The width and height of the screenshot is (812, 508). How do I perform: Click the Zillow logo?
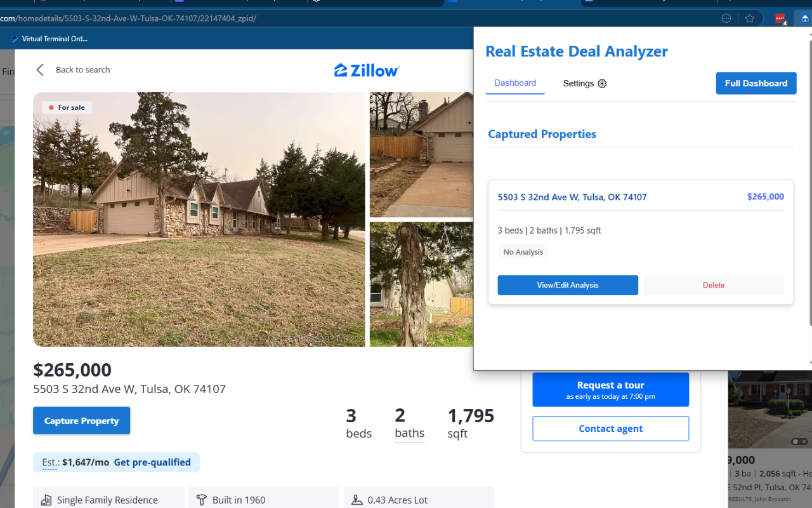[367, 70]
